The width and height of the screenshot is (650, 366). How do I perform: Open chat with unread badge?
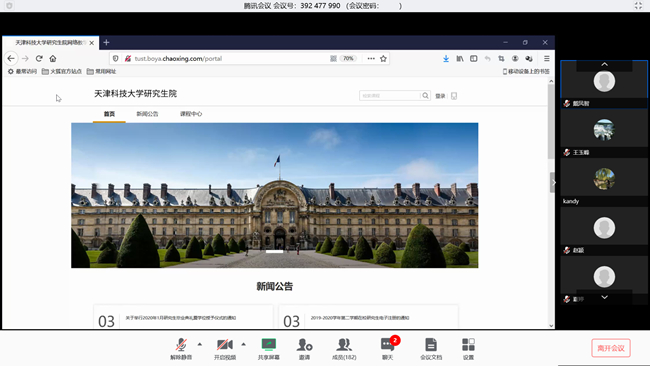(388, 344)
